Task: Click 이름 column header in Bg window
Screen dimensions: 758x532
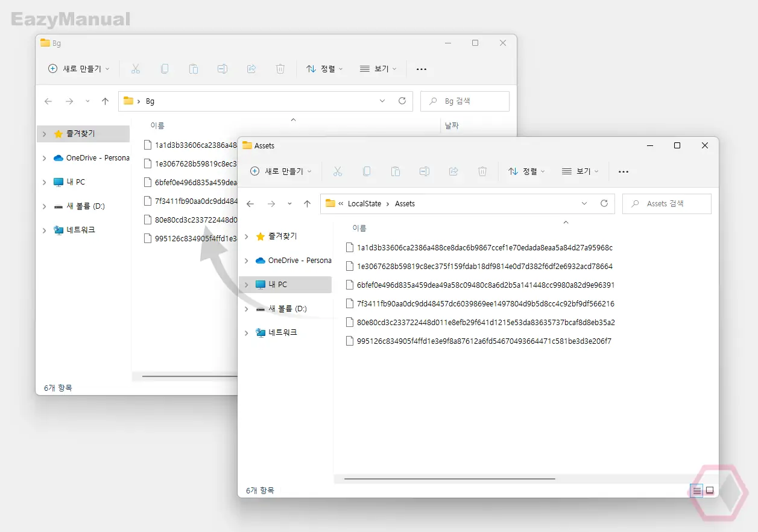Action: [x=157, y=125]
